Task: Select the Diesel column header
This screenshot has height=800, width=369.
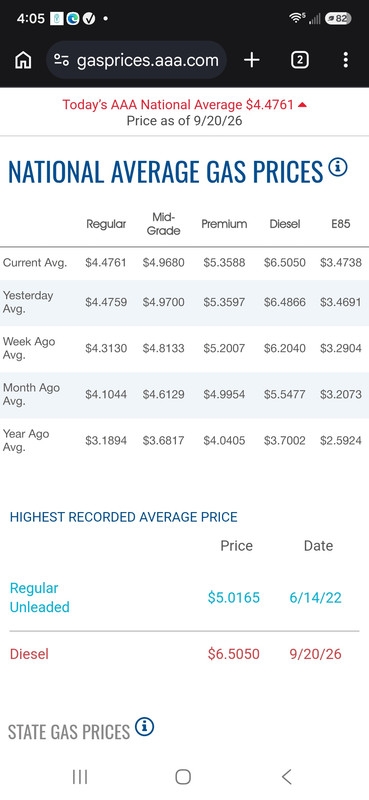Action: 285,223
